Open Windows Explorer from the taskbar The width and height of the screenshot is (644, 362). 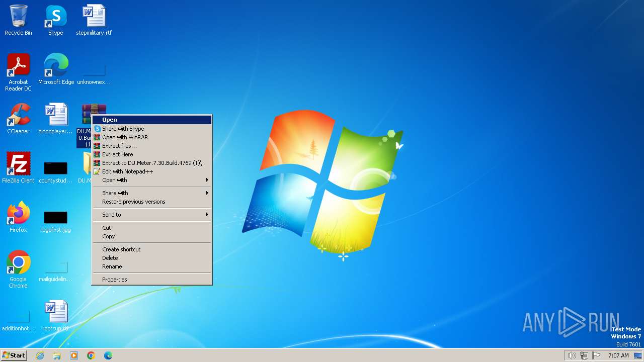[x=57, y=355]
